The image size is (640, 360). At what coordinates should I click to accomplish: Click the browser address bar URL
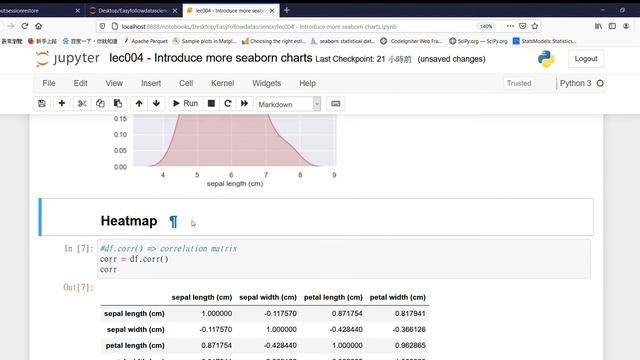coord(259,27)
